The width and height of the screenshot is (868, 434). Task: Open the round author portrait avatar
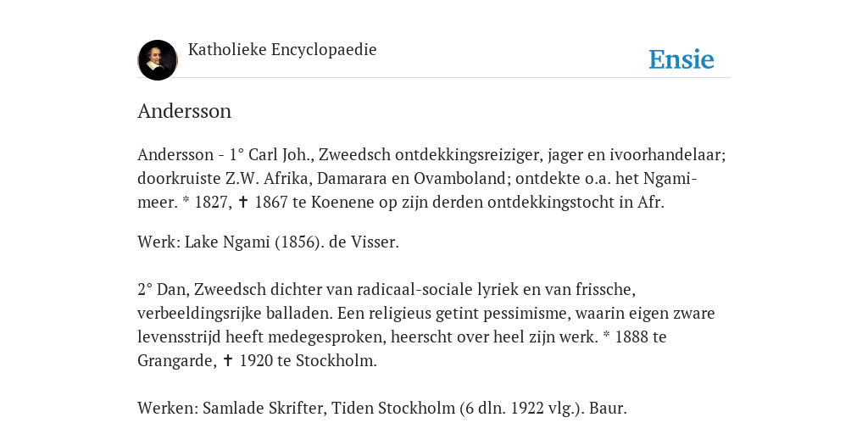158,60
